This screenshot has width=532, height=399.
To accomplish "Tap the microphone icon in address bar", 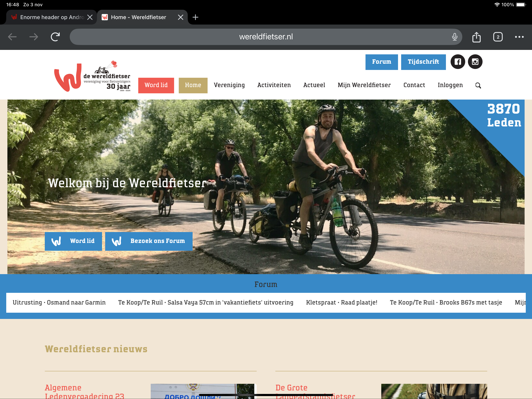I will tap(454, 37).
